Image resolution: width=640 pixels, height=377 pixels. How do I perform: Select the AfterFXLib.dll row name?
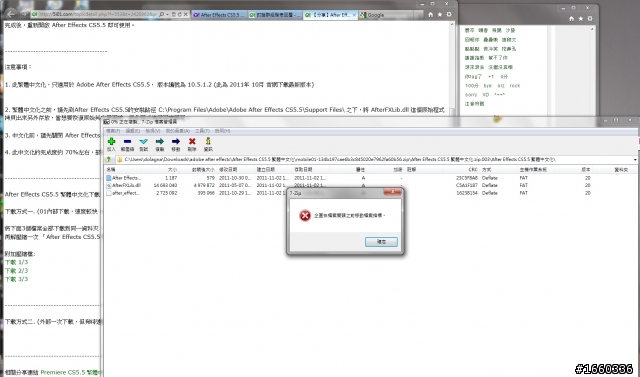(x=127, y=185)
